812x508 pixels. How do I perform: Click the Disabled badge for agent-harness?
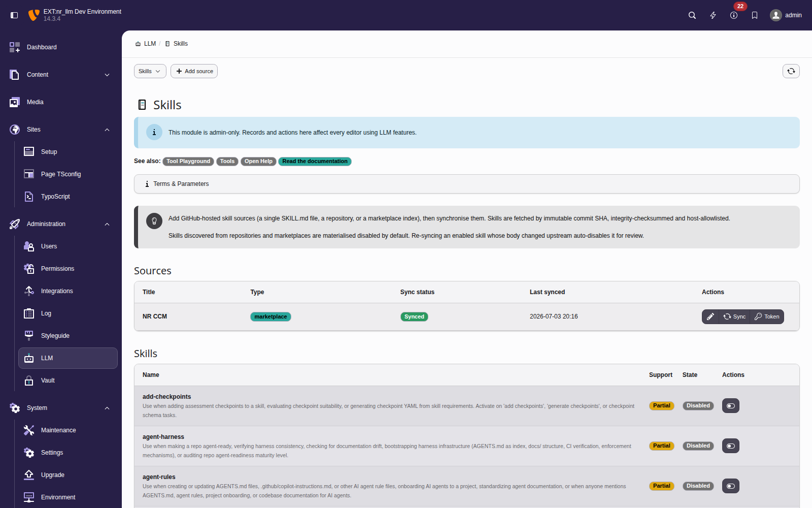tap(698, 446)
